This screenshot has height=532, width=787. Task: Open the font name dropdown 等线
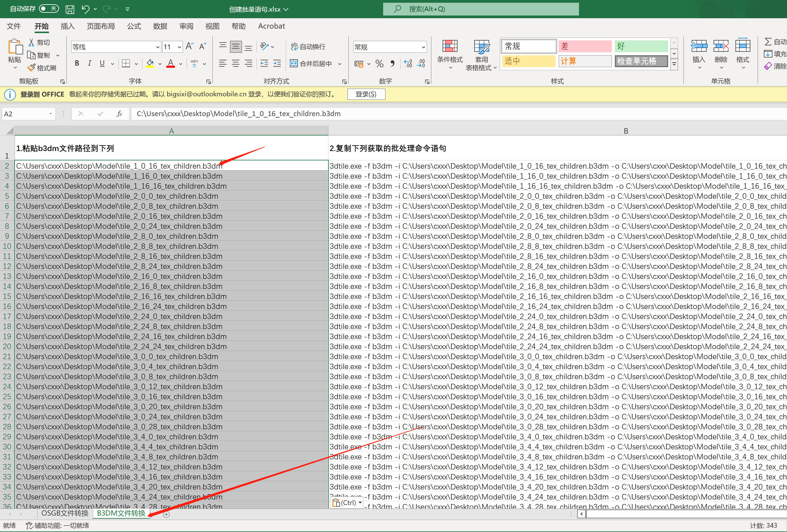click(158, 47)
